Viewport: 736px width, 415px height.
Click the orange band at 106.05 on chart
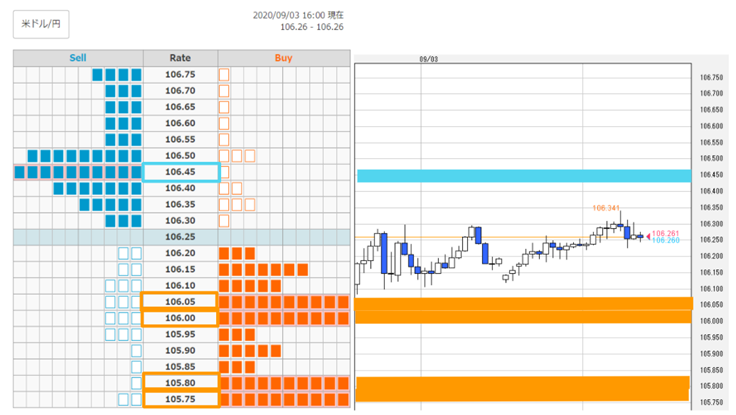[523, 304]
